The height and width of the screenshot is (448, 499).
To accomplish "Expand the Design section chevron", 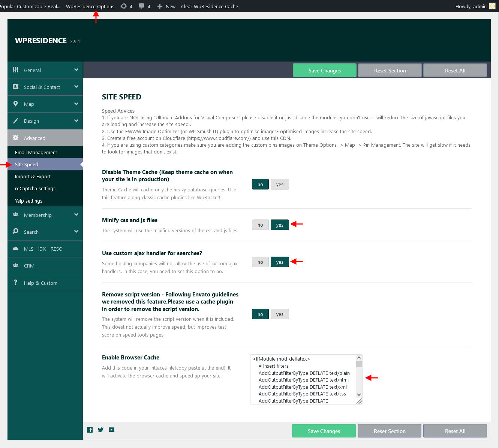I will pyautogui.click(x=76, y=121).
